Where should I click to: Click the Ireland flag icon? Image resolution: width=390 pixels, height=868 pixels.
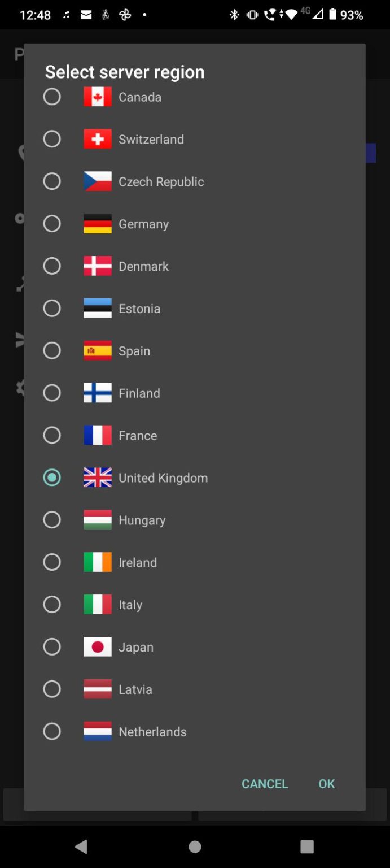click(x=97, y=562)
